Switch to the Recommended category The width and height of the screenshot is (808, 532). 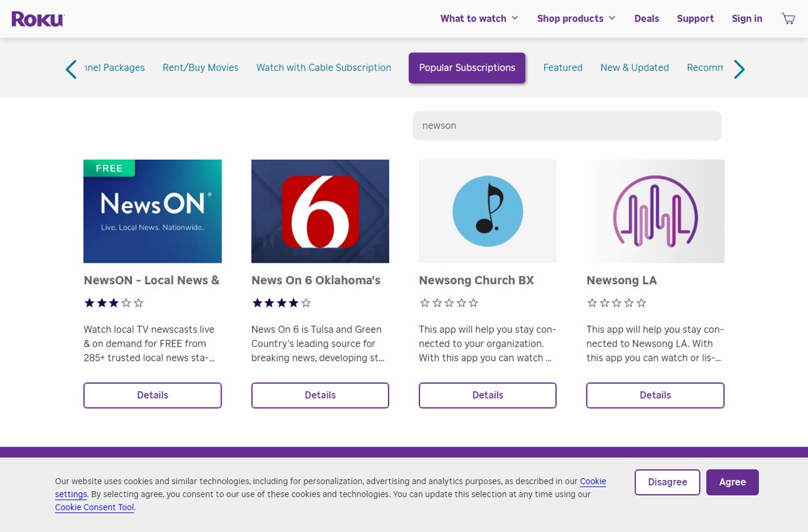(x=705, y=67)
